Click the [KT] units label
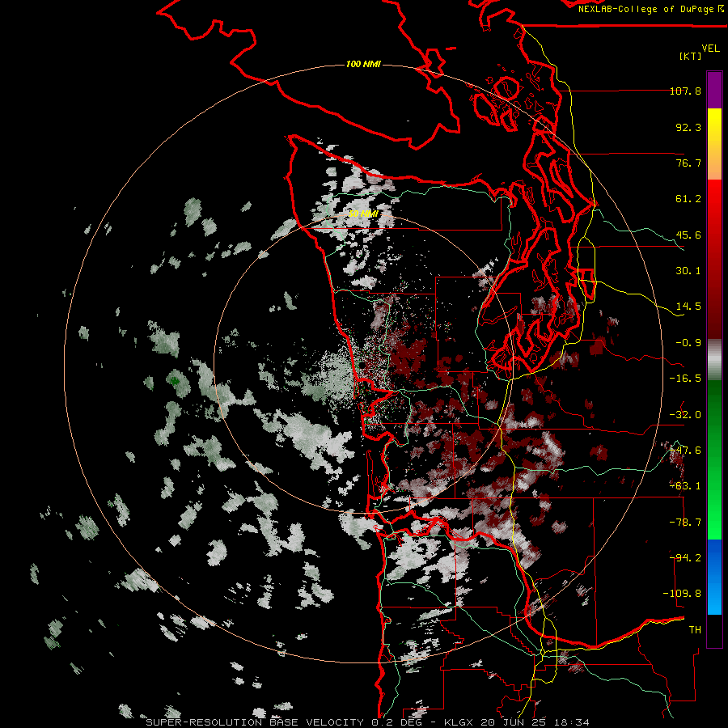 691,56
